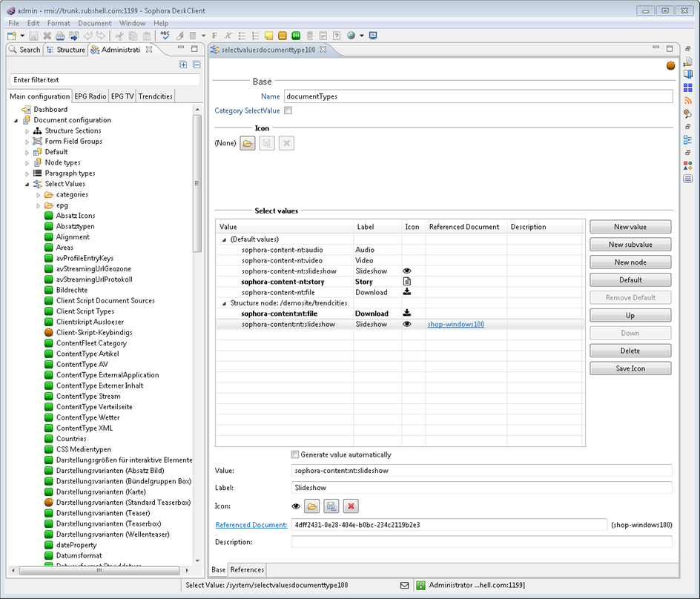The image size is (700, 599).
Task: Open the Format menu
Action: tap(59, 23)
